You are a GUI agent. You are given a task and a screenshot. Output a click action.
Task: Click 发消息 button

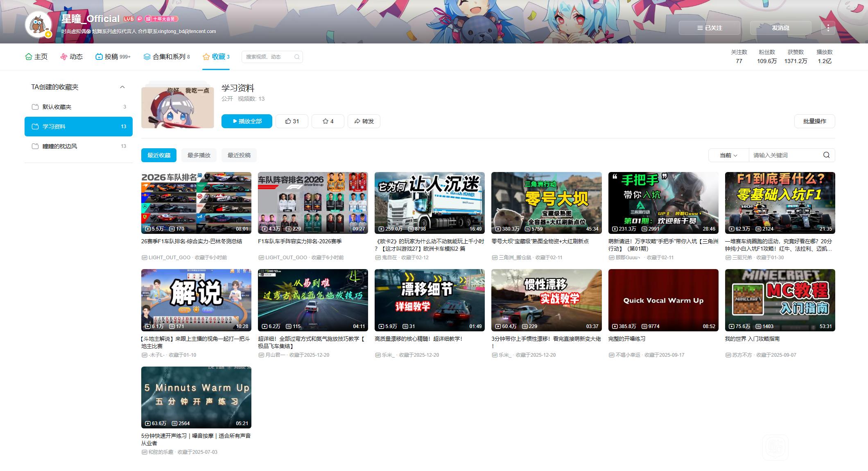pos(780,28)
